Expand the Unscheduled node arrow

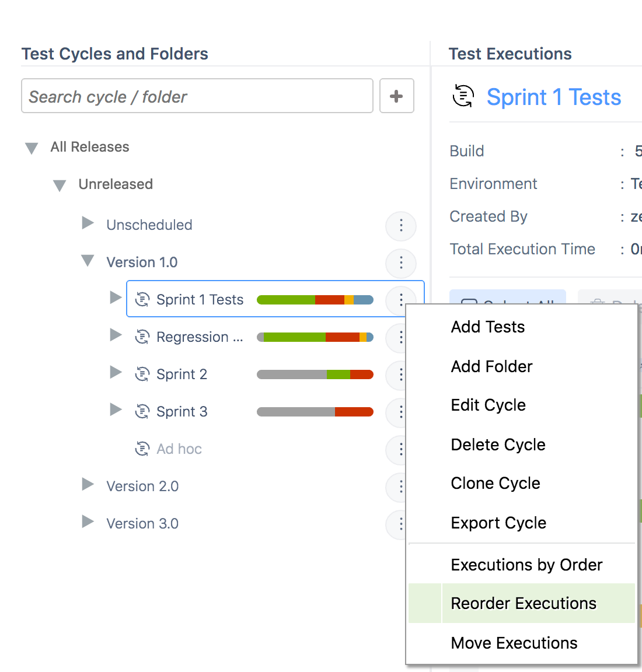point(88,223)
